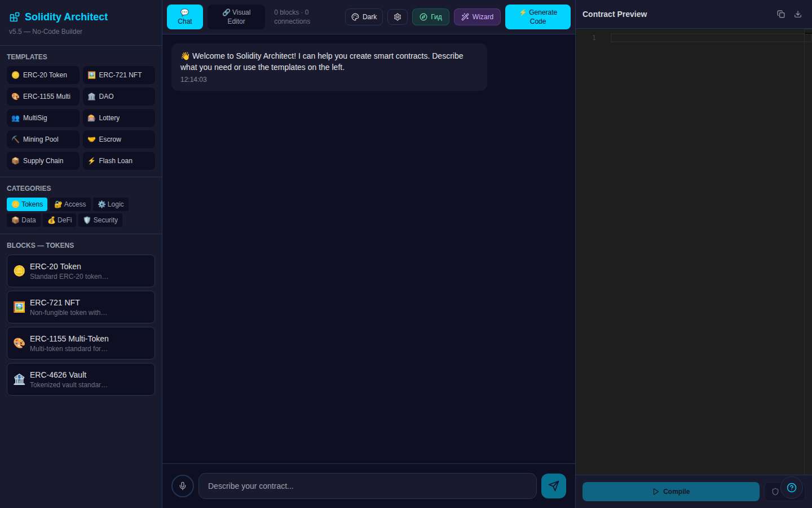812x508 pixels.
Task: Load the Supply Chain template
Action: click(x=43, y=161)
